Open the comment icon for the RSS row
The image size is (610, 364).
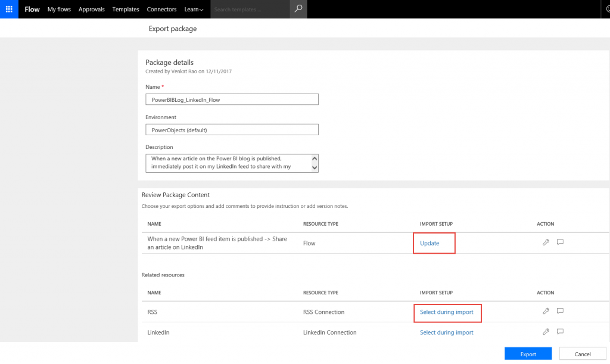tap(560, 311)
